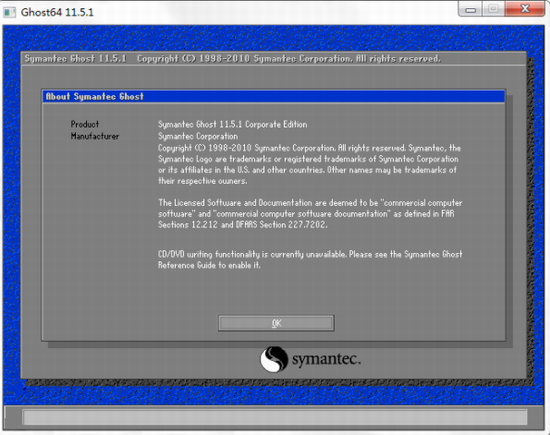Viewport: 550px width, 435px height.
Task: Click the Symantec Ghost copyright header bar
Action: (x=274, y=59)
